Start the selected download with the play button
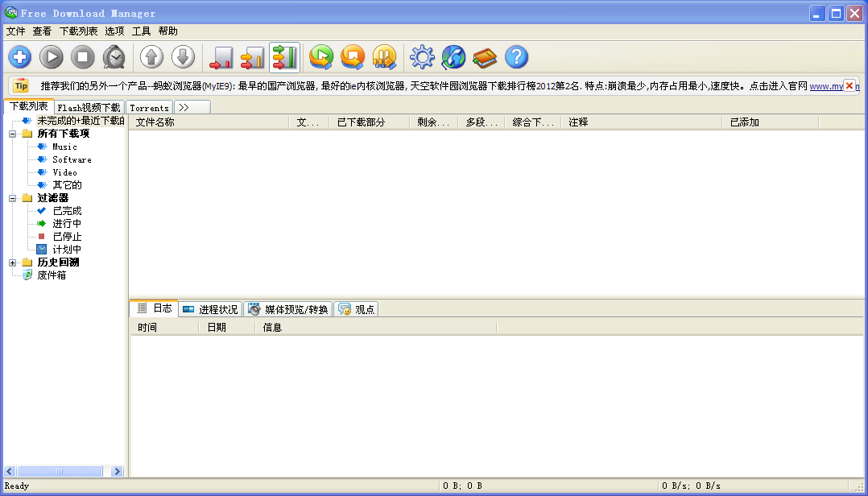This screenshot has width=868, height=496. pos(52,57)
